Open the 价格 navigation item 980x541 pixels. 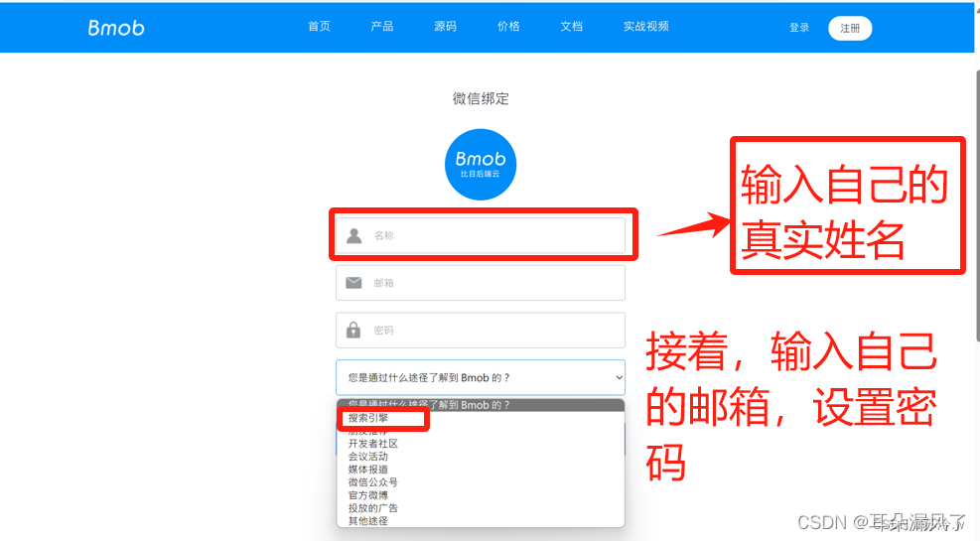[508, 26]
